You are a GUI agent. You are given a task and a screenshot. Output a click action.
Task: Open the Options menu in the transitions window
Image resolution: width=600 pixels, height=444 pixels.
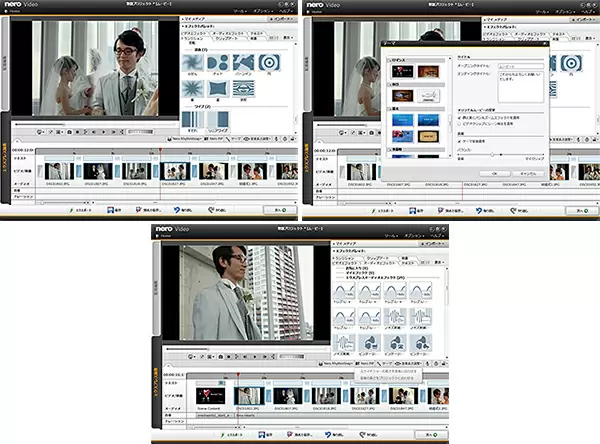[x=262, y=11]
